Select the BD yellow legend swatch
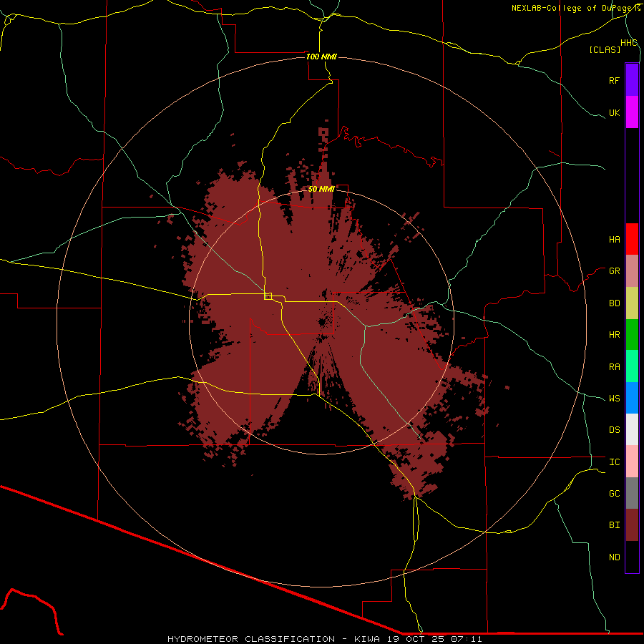Screen dimensions: 644x644 [x=632, y=303]
